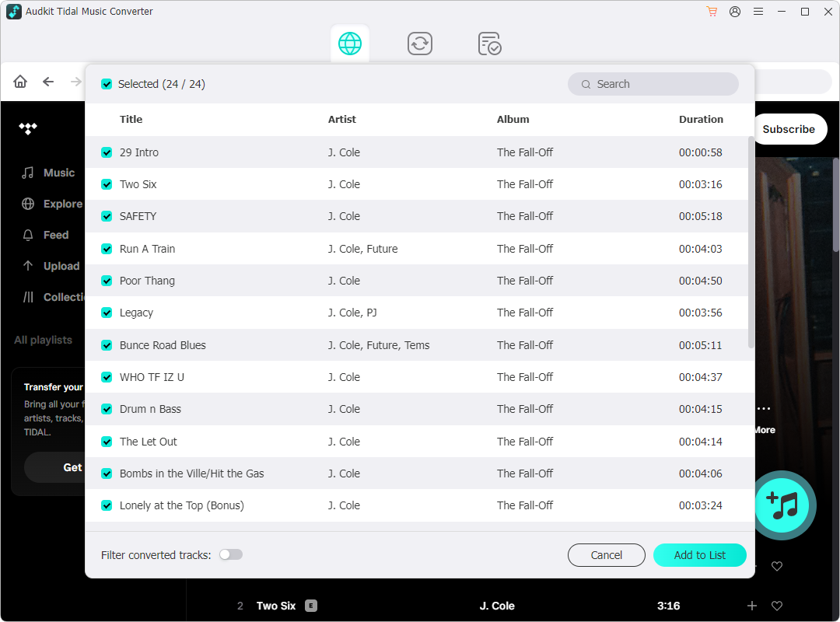
Task: Open Music in TIDAL sidebar
Action: point(48,173)
